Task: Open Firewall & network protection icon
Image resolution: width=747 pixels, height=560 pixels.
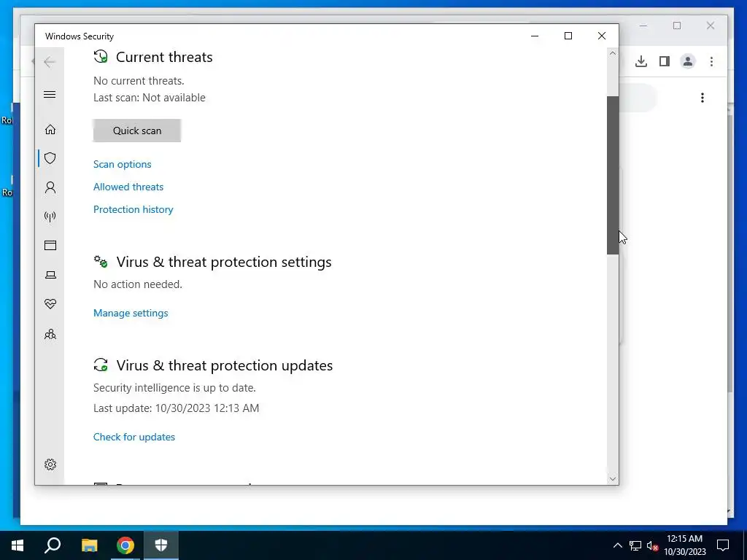Action: point(50,217)
